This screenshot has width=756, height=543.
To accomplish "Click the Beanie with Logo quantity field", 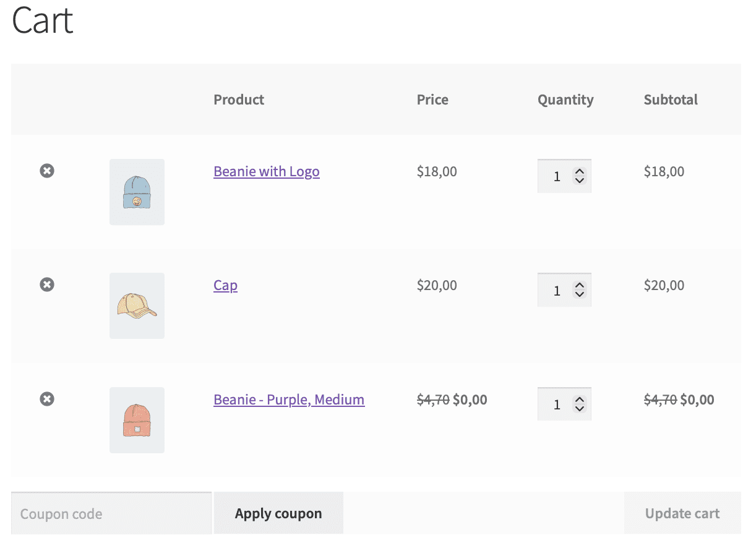I will pyautogui.click(x=555, y=176).
